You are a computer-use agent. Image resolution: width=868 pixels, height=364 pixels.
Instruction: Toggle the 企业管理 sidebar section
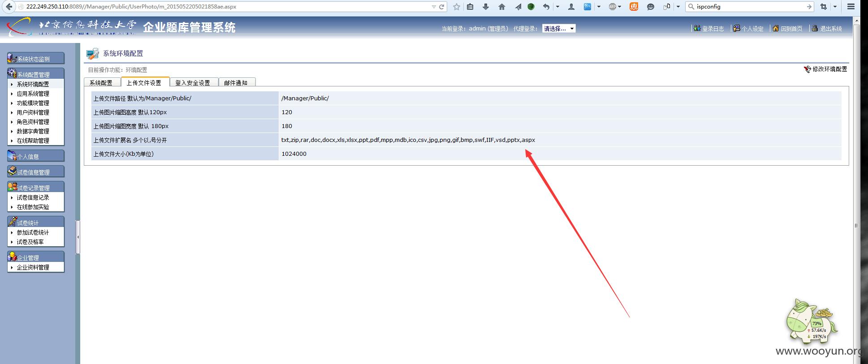point(36,257)
